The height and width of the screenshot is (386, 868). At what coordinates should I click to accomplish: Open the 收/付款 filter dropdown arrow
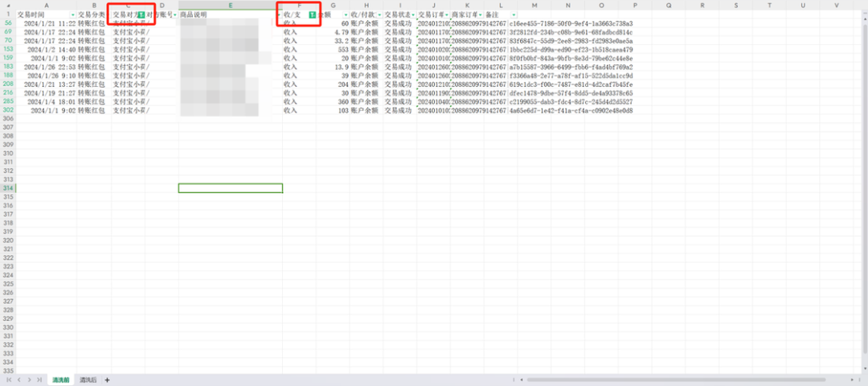(379, 15)
